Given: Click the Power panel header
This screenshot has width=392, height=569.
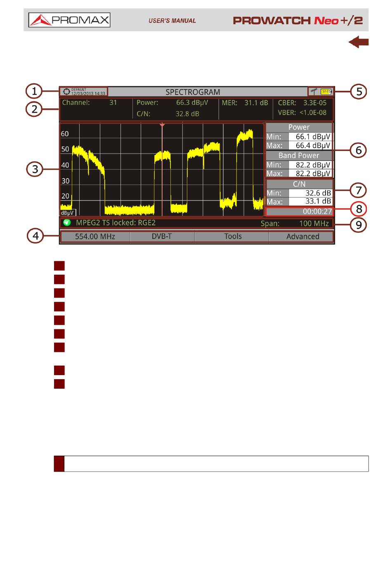Looking at the screenshot, I should point(299,127).
